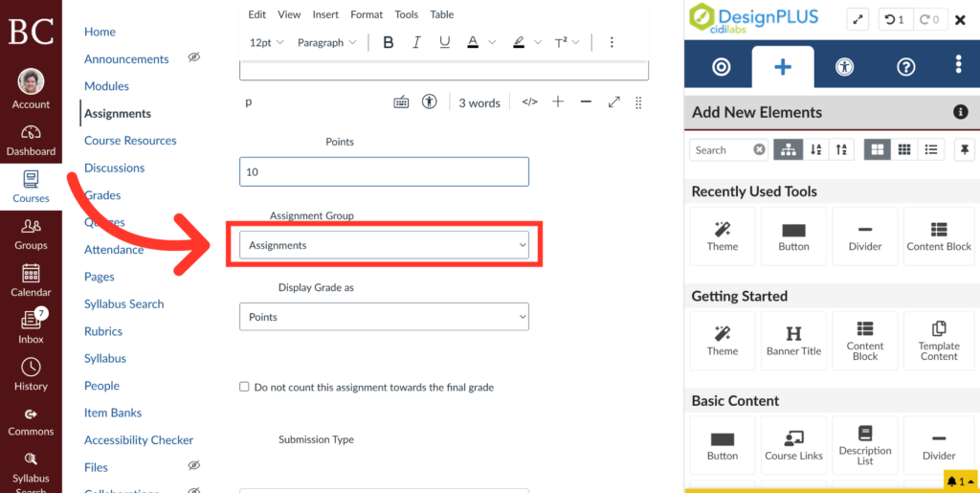This screenshot has width=980, height=493.
Task: Open Groups in global navigation
Action: [x=31, y=235]
